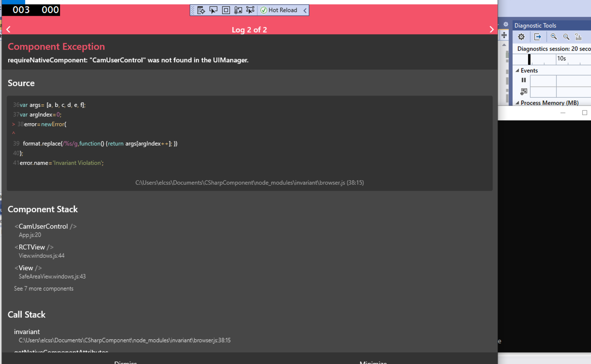Click the Diagnostics session duration text
The width and height of the screenshot is (591, 364).
pyautogui.click(x=554, y=49)
